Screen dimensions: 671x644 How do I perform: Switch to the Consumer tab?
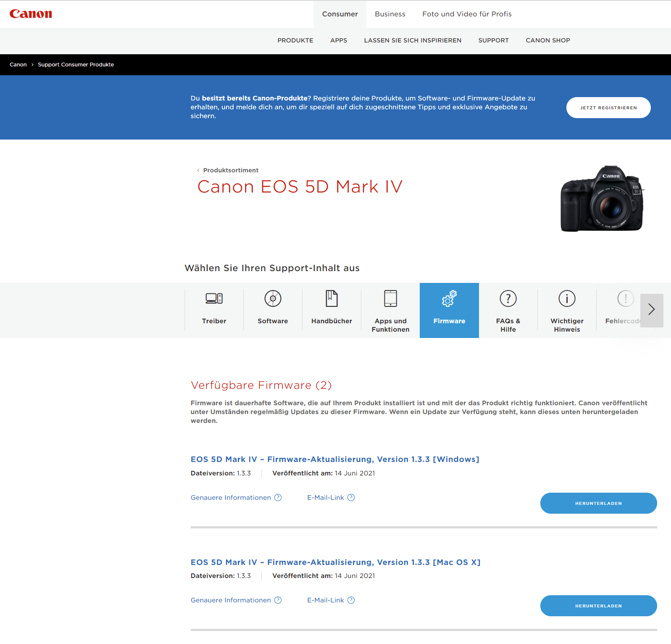point(340,14)
